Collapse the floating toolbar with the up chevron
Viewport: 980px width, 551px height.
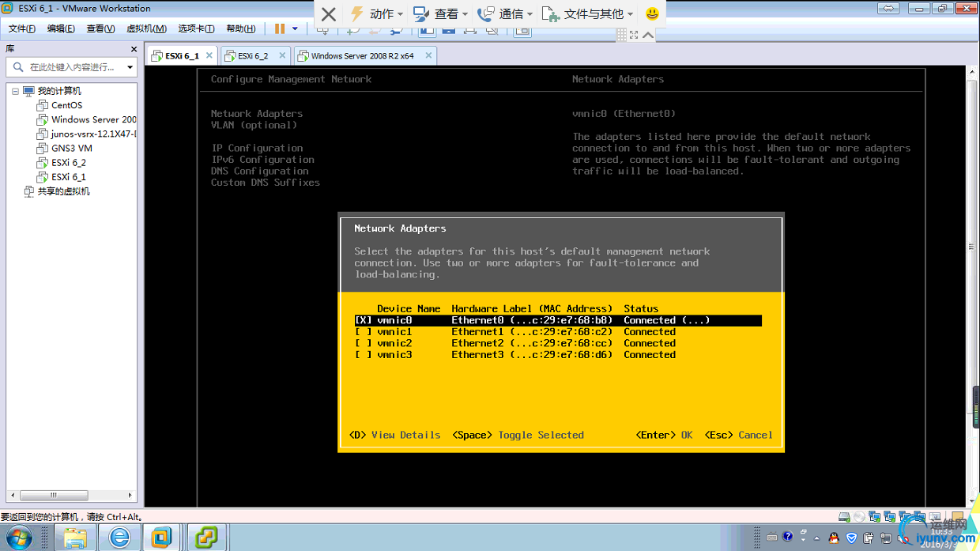pos(648,36)
